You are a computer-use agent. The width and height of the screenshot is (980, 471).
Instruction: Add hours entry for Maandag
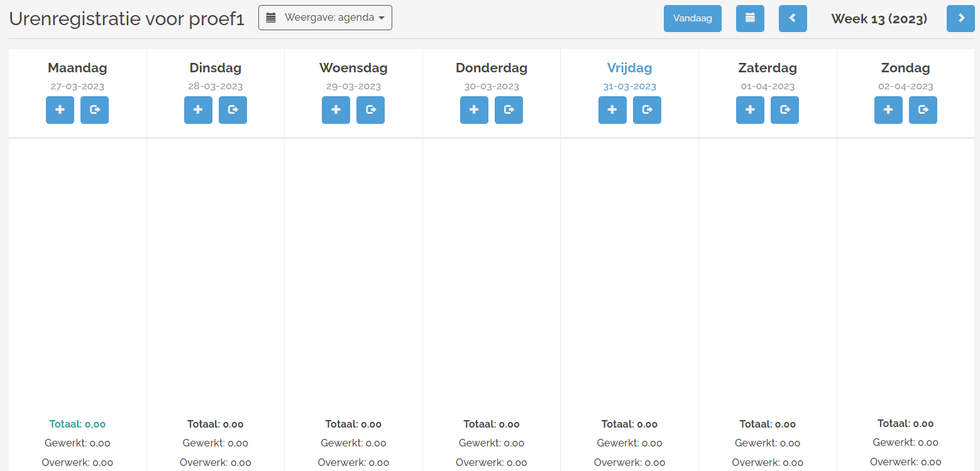point(60,110)
